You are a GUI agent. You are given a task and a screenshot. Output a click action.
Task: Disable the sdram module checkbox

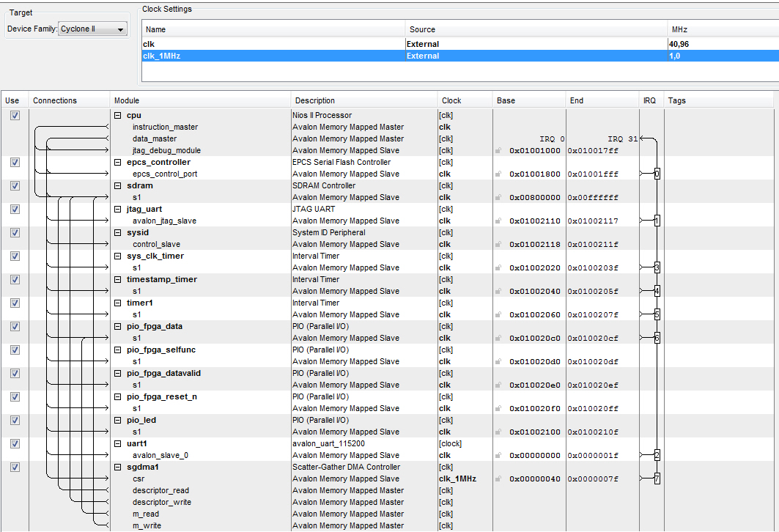15,186
